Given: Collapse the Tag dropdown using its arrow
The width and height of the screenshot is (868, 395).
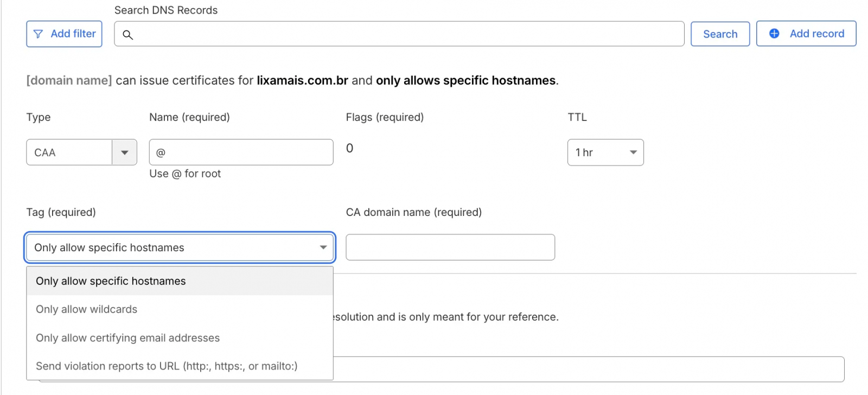Looking at the screenshot, I should [323, 247].
